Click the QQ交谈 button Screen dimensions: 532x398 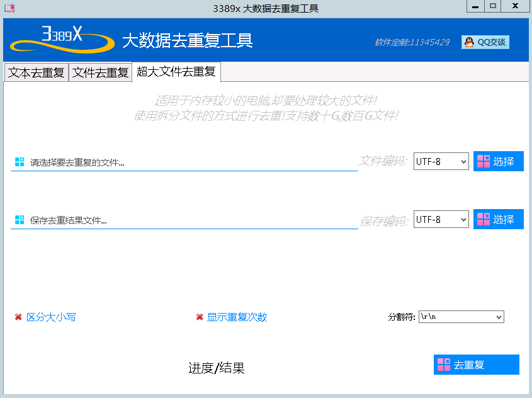485,42
